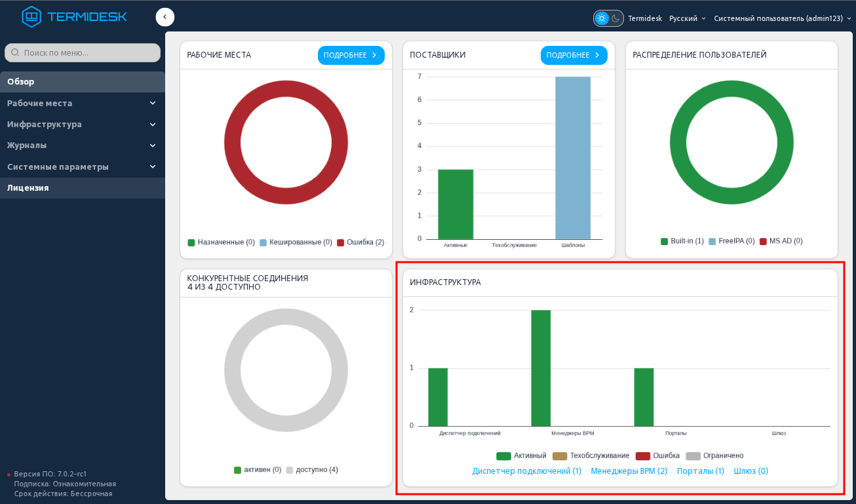
Task: Open the Русский language dropdown
Action: [688, 18]
